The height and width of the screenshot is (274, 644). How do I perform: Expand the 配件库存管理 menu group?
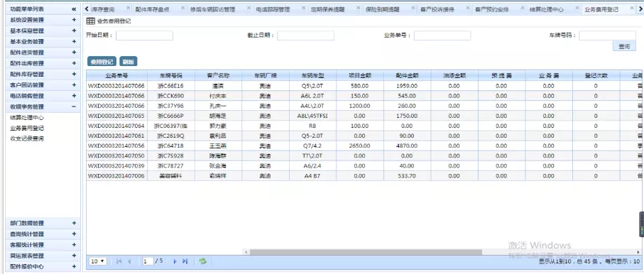coord(74,75)
